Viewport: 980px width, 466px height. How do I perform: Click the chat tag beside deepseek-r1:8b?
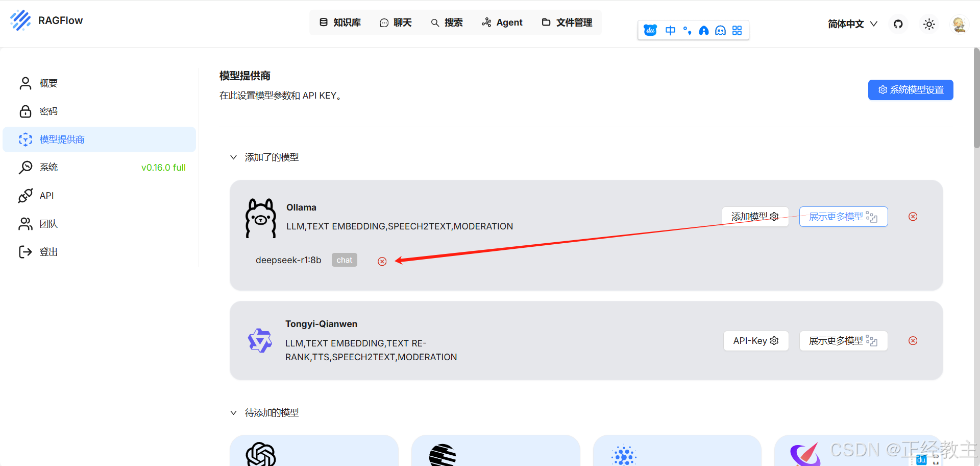coord(345,260)
